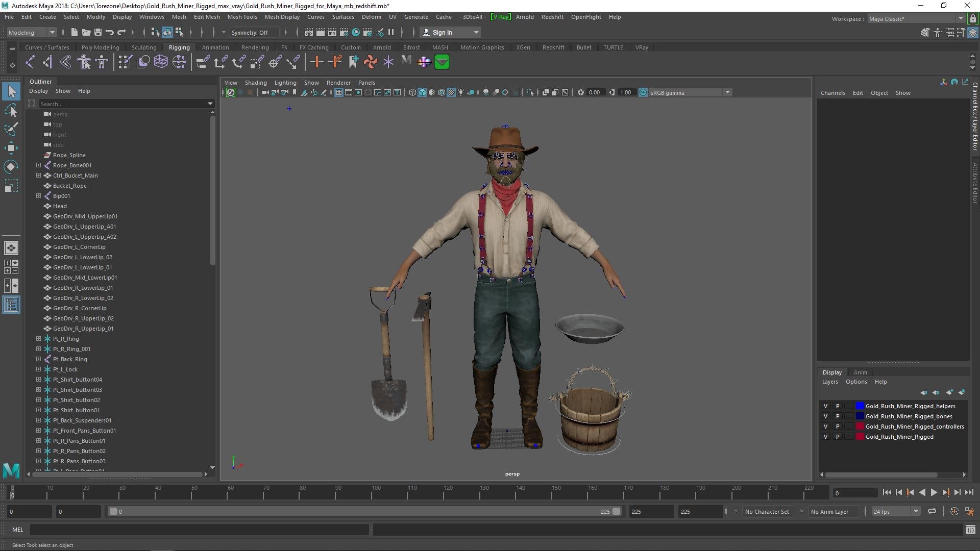
Task: Go to start of playback range
Action: point(887,493)
